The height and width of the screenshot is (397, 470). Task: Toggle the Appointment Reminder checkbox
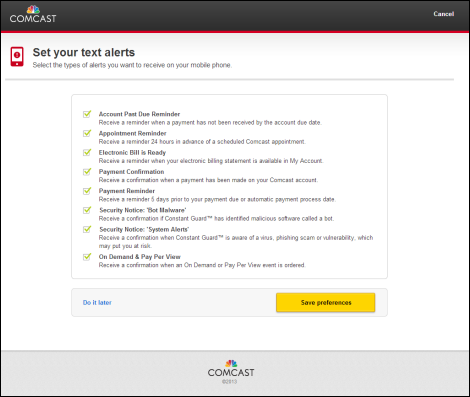tap(87, 133)
